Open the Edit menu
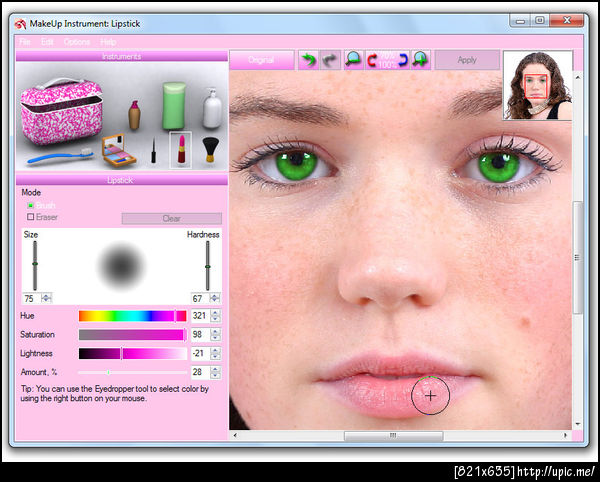 pos(47,42)
